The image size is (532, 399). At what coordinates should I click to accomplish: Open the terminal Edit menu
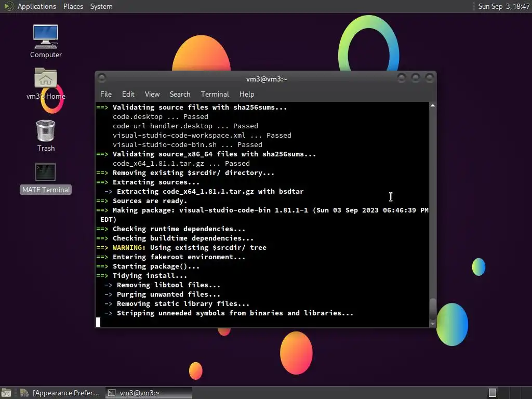click(x=128, y=95)
